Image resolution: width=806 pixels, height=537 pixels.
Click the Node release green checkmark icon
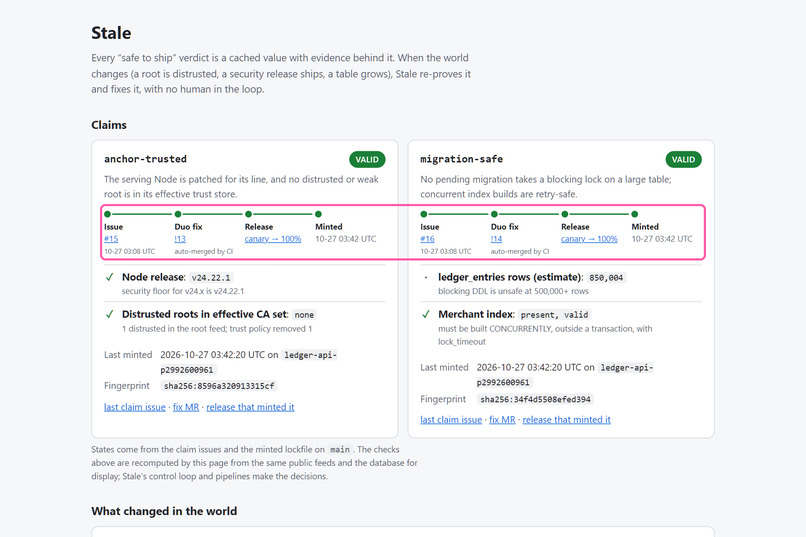click(x=109, y=277)
